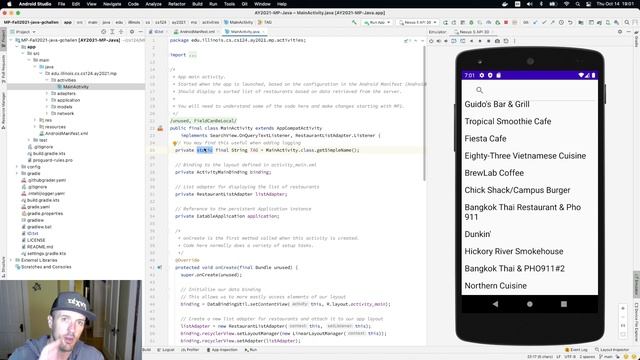Open the Profiler tool window
640x360 pixels.
pos(190,350)
